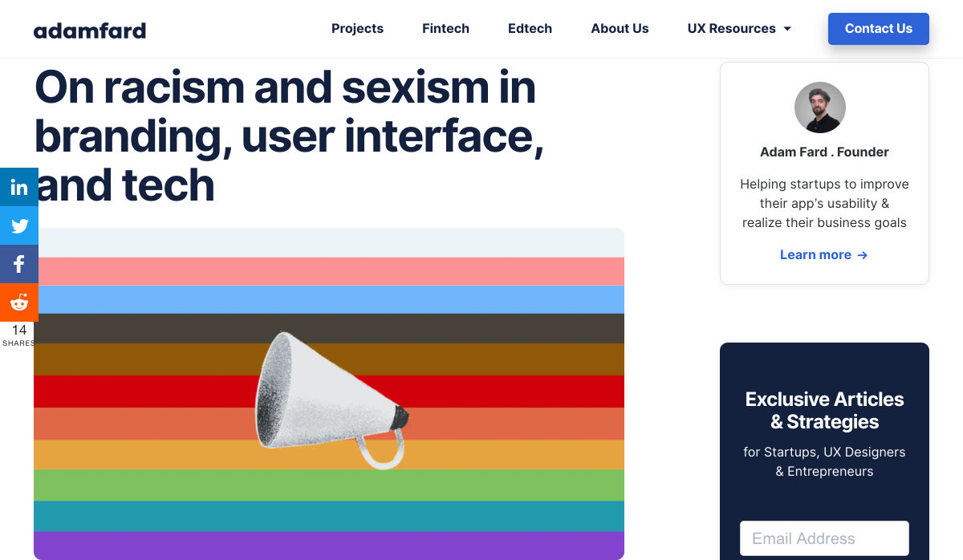Click the Contact Us button
963x560 pixels.
[x=878, y=29]
